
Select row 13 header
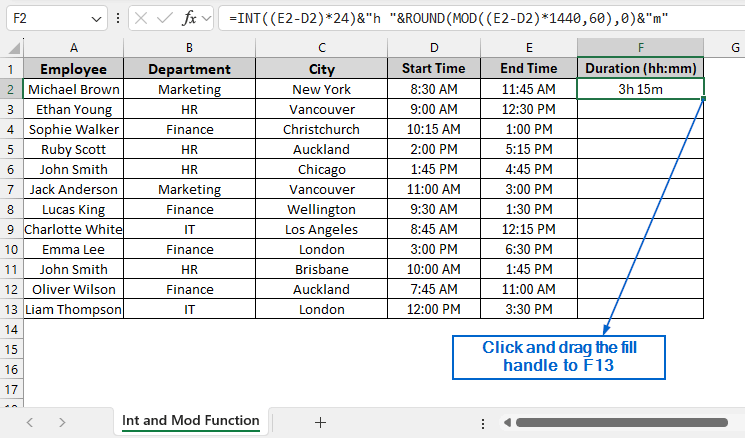click(11, 309)
